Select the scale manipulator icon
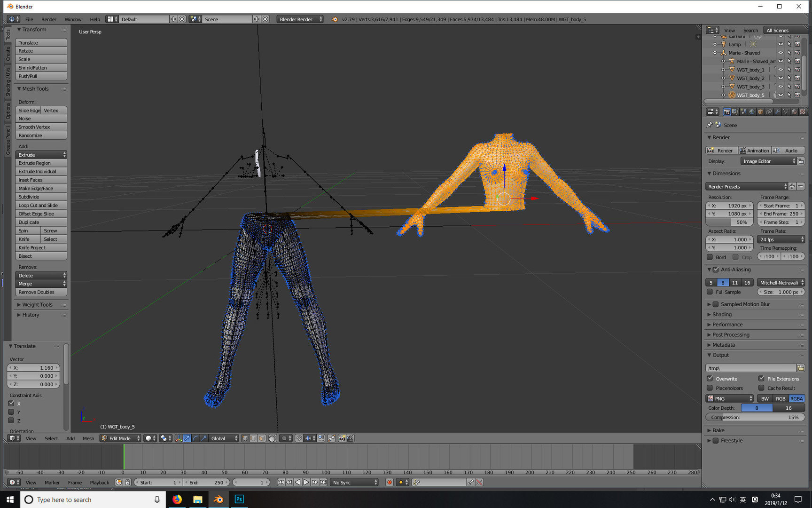 (x=204, y=438)
